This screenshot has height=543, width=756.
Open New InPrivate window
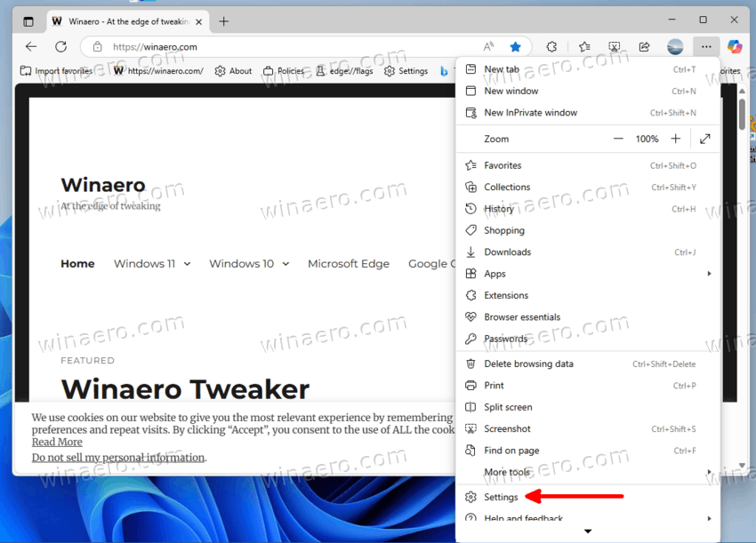[x=588, y=113]
